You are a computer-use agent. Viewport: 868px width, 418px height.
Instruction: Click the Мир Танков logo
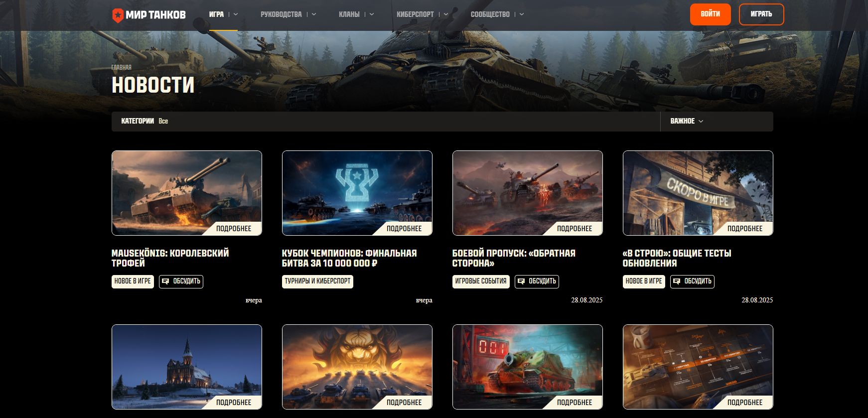point(148,15)
